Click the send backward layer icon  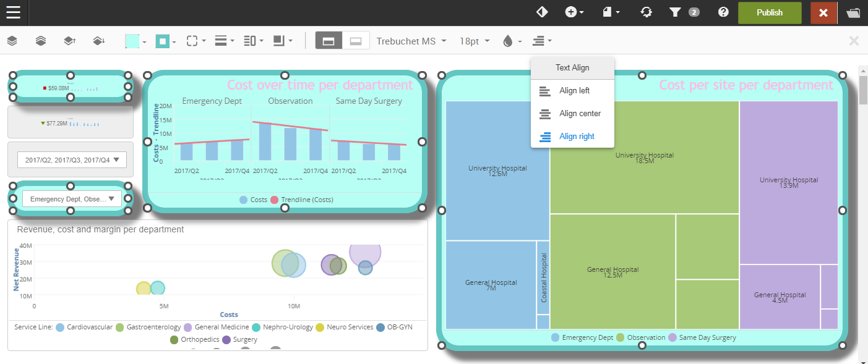(x=98, y=41)
